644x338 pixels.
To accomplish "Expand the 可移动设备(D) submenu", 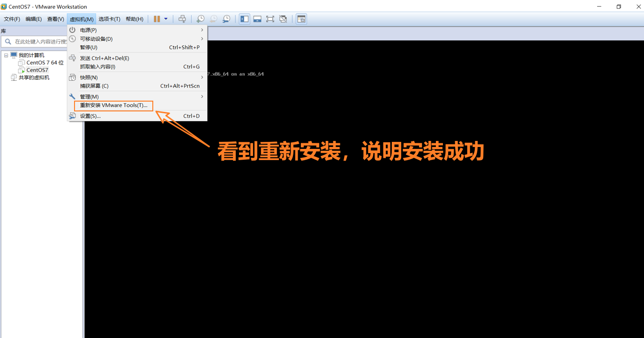I will (137, 39).
